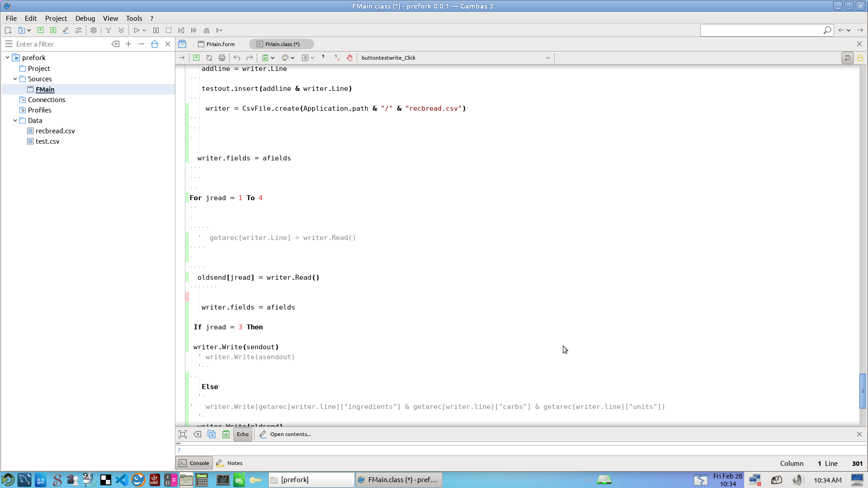The height and width of the screenshot is (488, 868).
Task: Click the reload file icon
Action: click(209, 58)
